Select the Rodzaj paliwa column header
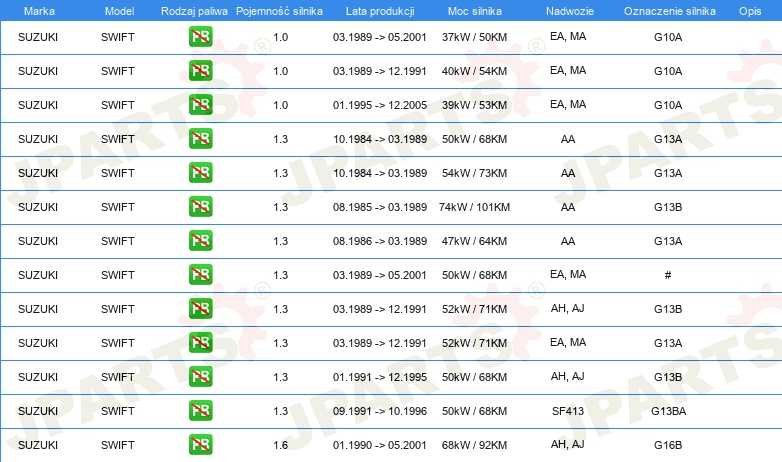Viewport: 782px width, 462px height. (x=195, y=11)
